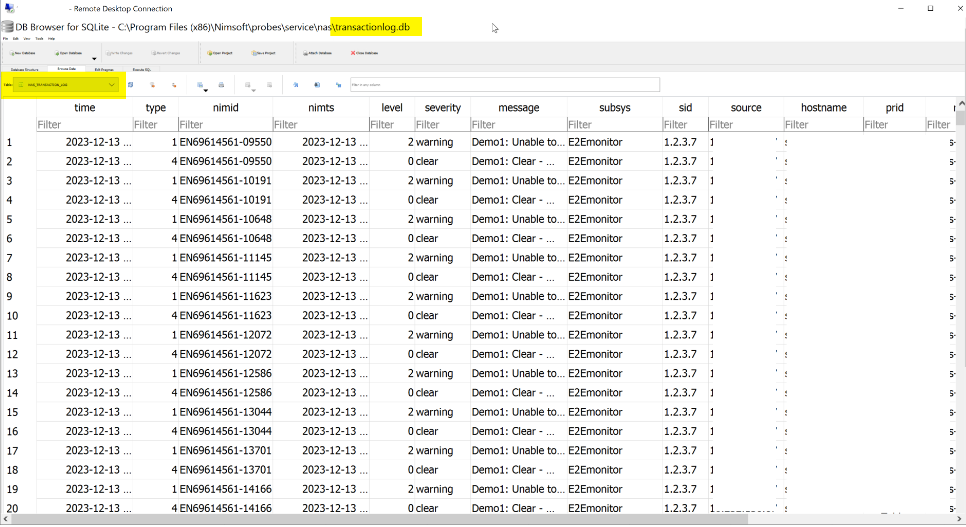The image size is (966, 527).
Task: Click the print table icon
Action: point(221,85)
